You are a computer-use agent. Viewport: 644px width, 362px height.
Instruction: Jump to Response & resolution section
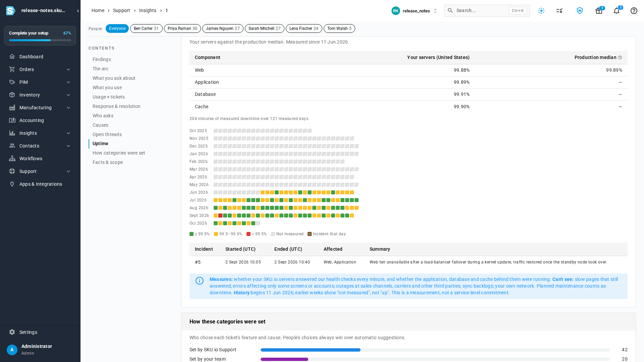(x=116, y=106)
